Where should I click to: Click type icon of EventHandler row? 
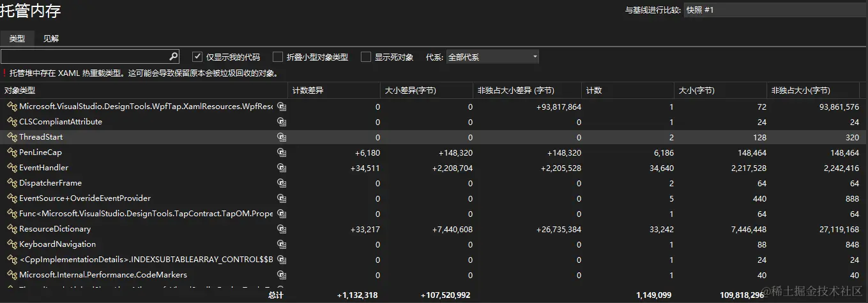point(11,168)
